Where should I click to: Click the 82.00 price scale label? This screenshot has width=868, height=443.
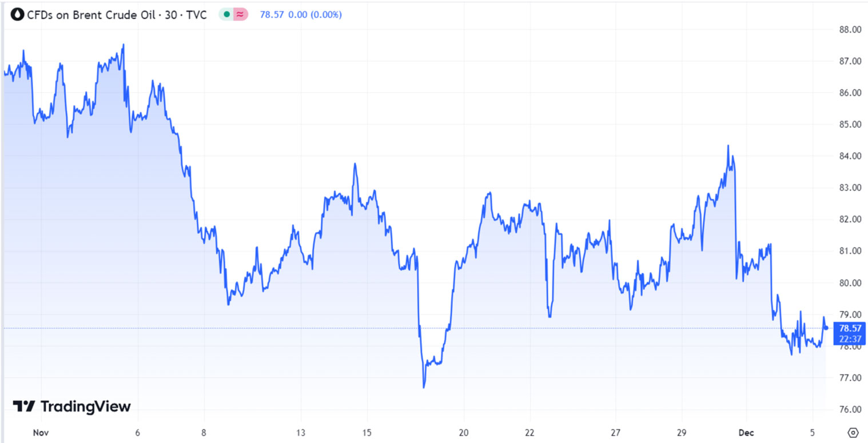849,219
